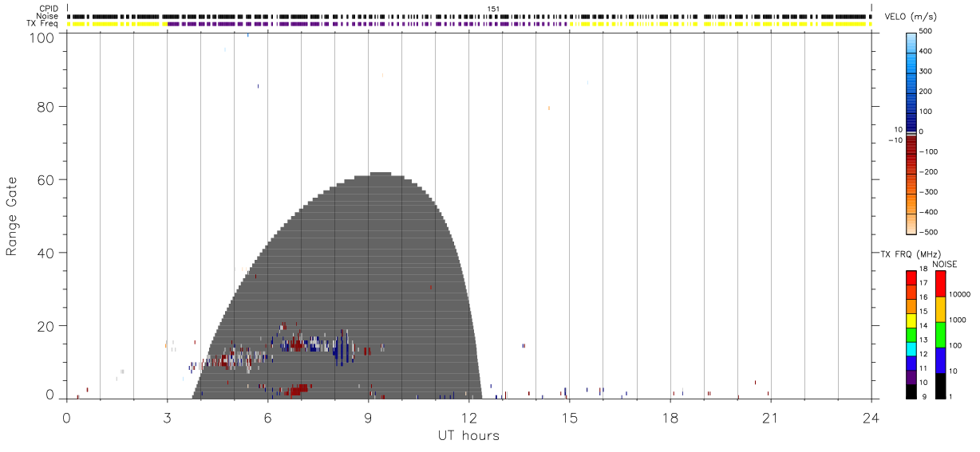The image size is (980, 452).
Task: Click the UT hours axis title
Action: (468, 435)
